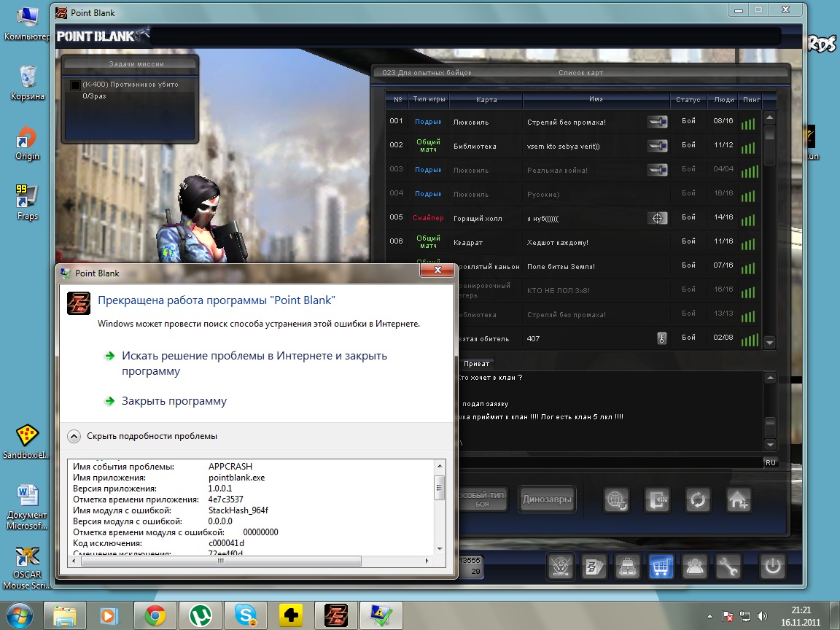Image resolution: width=840 pixels, height=630 pixels.
Task: Click the power button to exit the game
Action: (773, 566)
